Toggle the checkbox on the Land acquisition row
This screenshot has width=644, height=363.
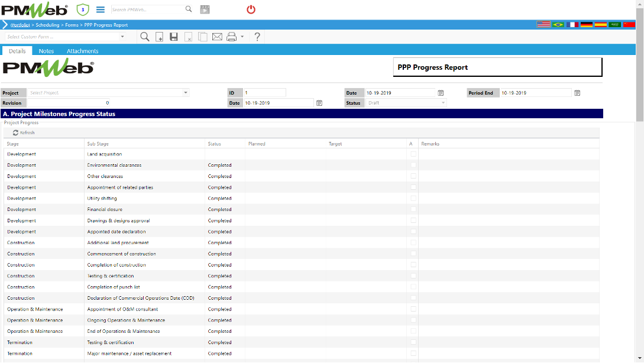(413, 154)
